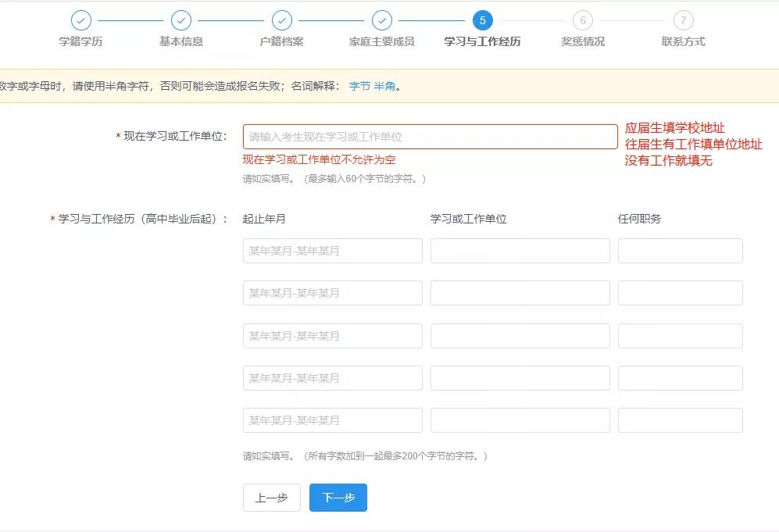
Task: Select the 家庭主要成员 step checkmark
Action: (383, 21)
